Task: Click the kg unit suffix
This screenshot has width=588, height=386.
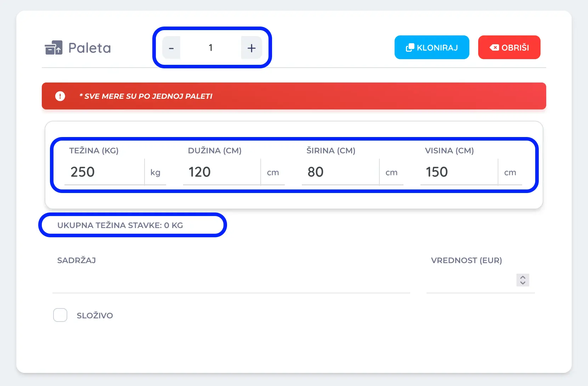Action: [156, 172]
